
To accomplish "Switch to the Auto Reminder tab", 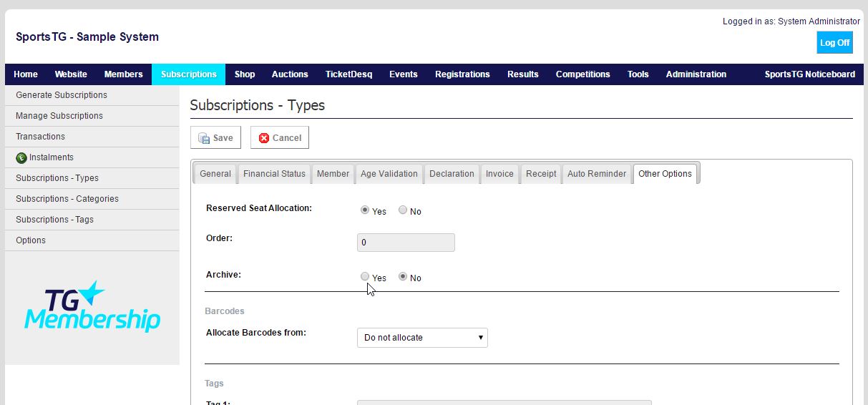I will 597,174.
